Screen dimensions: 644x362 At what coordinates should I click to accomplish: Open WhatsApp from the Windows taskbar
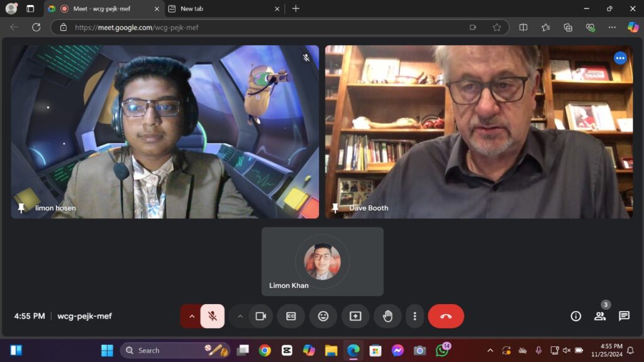click(442, 350)
